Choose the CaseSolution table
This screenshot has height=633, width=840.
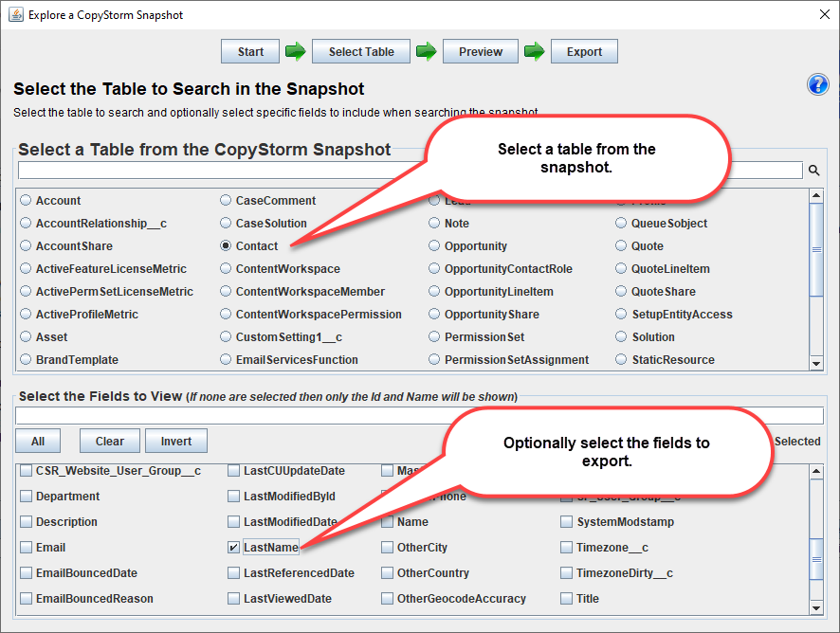tap(226, 223)
